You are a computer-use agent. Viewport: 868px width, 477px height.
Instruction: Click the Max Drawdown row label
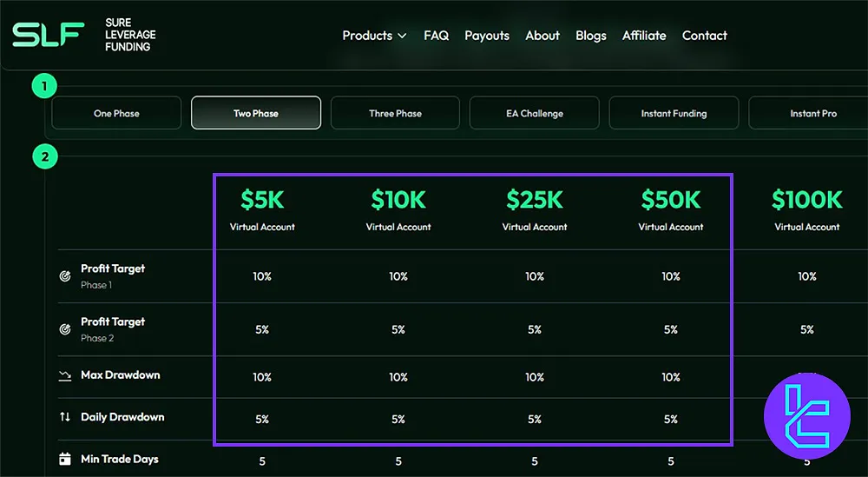click(120, 375)
